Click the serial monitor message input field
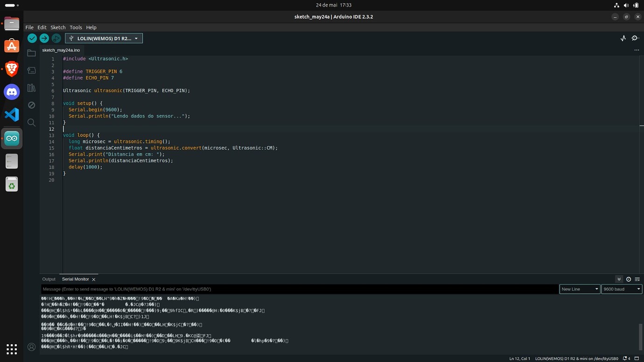The image size is (644, 362). point(300,289)
